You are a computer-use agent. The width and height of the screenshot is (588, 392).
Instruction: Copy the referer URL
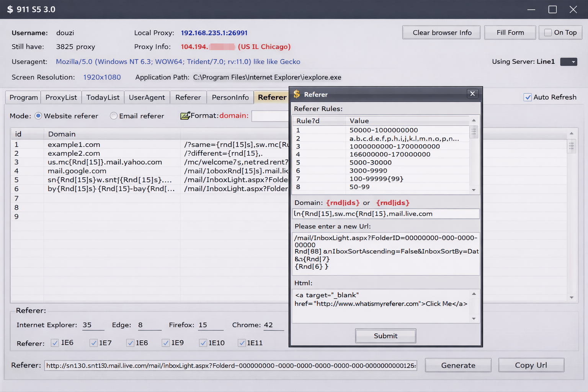click(x=531, y=365)
